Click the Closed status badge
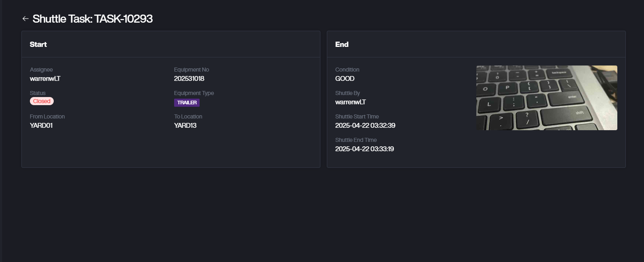644x262 pixels. (x=42, y=101)
